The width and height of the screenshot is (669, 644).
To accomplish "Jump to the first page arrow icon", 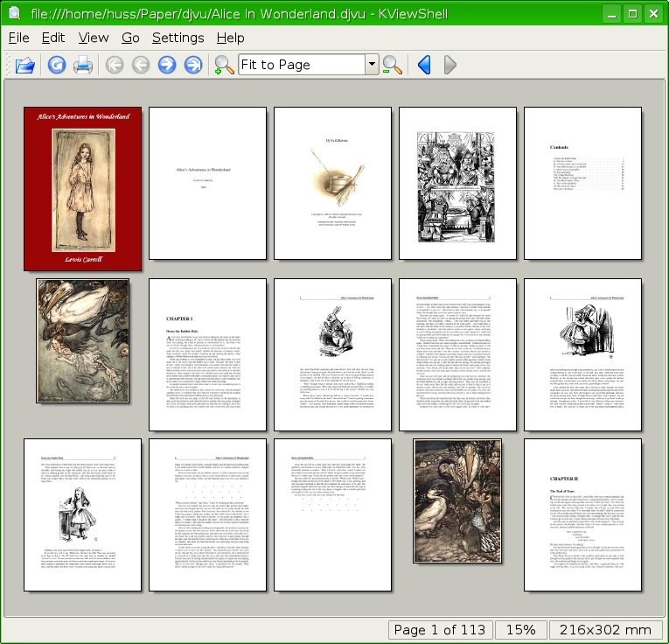I will (115, 66).
